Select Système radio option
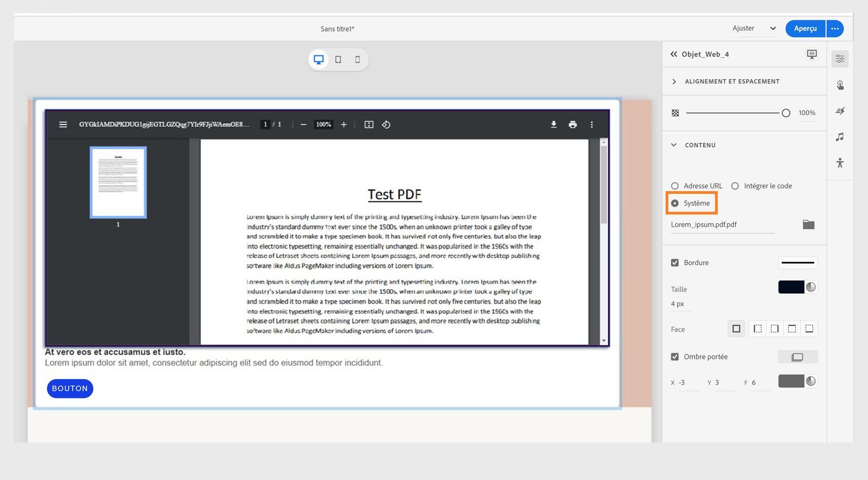 coord(675,203)
